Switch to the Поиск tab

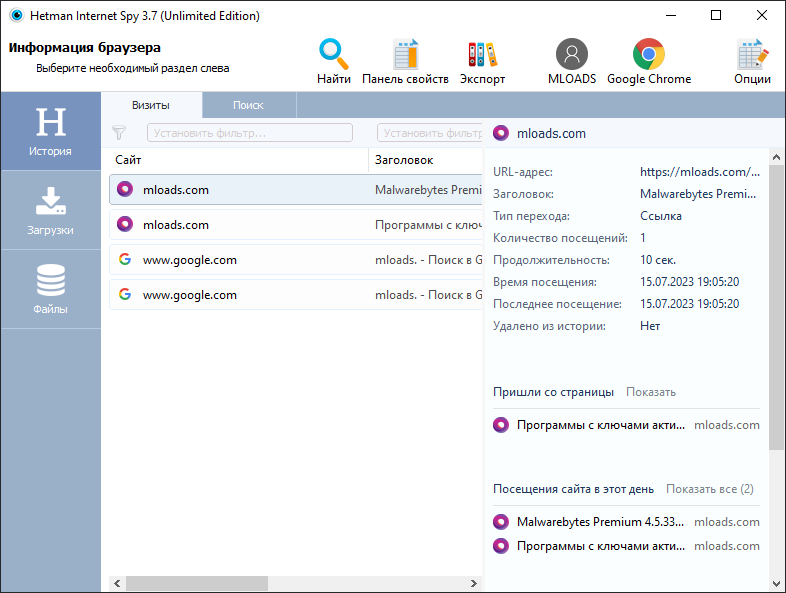click(249, 105)
